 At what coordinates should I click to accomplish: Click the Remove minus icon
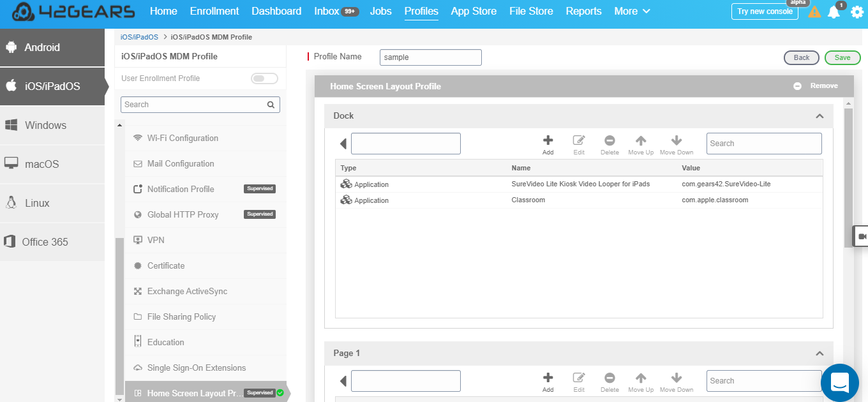tap(797, 86)
